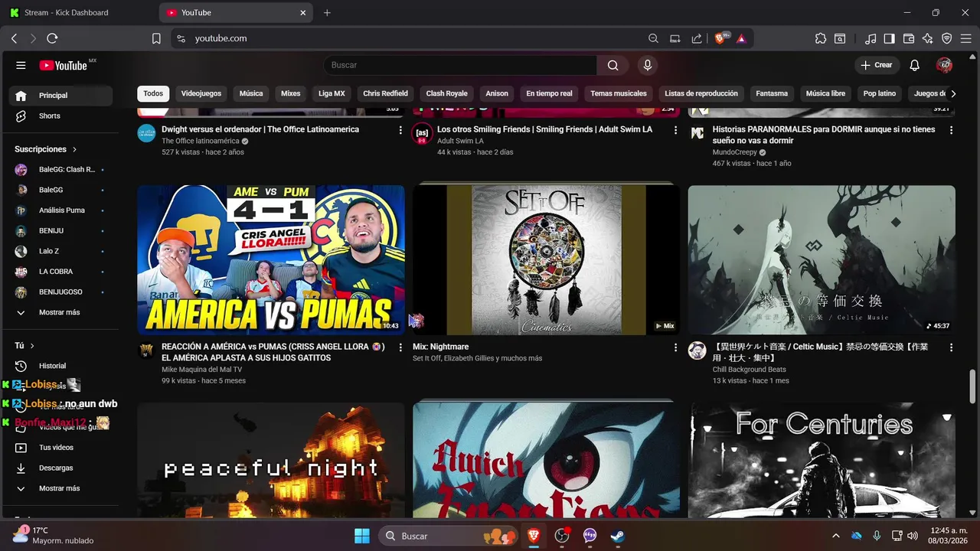Screen dimensions: 980x551
Task: Open YouTube notifications bell
Action: [914, 65]
